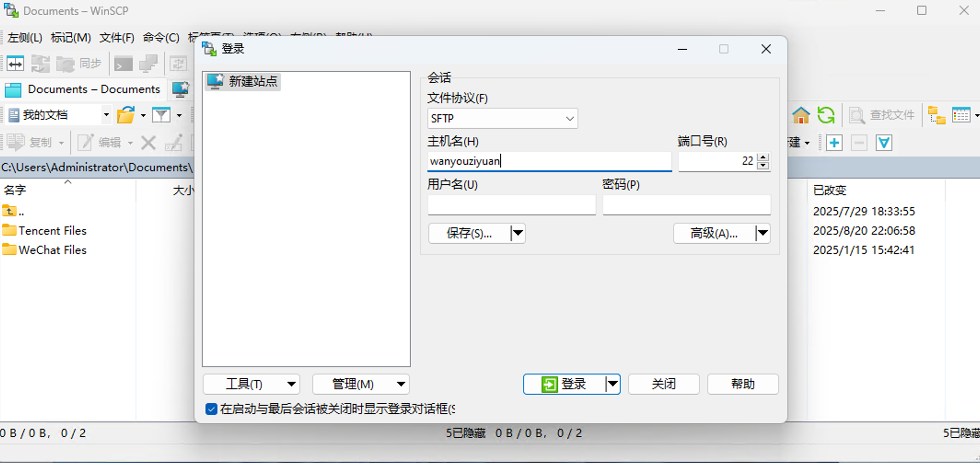Click date 2025/7/29 18:33:55 cell

864,211
